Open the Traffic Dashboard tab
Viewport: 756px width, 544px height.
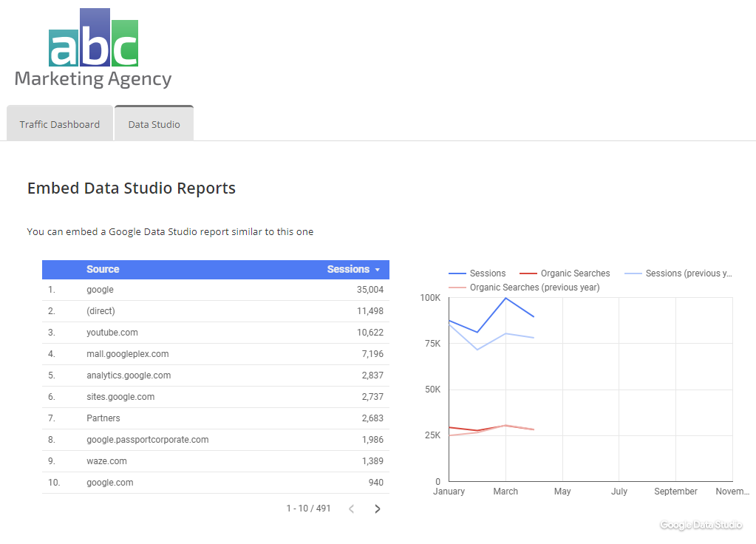pos(60,124)
